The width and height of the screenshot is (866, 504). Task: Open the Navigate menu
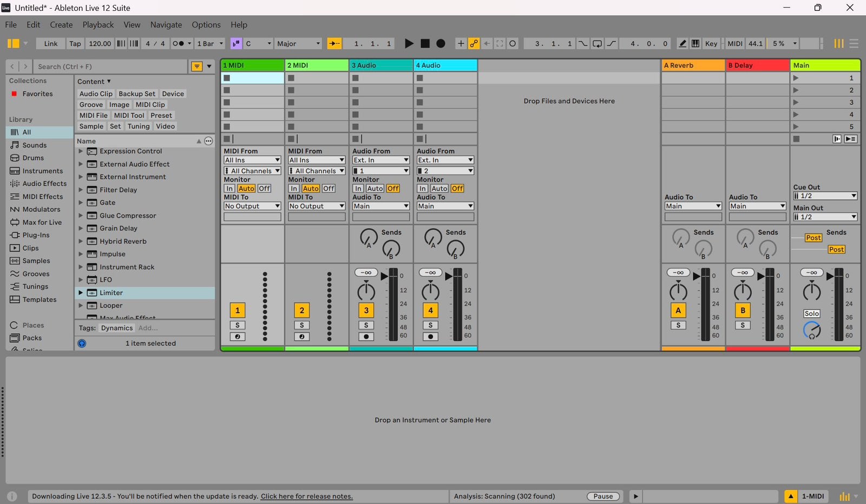[x=166, y=25]
